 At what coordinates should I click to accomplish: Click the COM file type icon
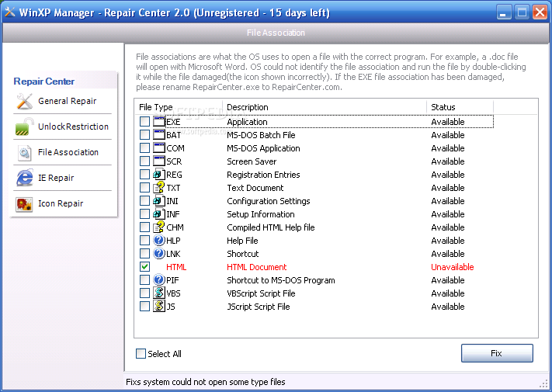pos(159,148)
